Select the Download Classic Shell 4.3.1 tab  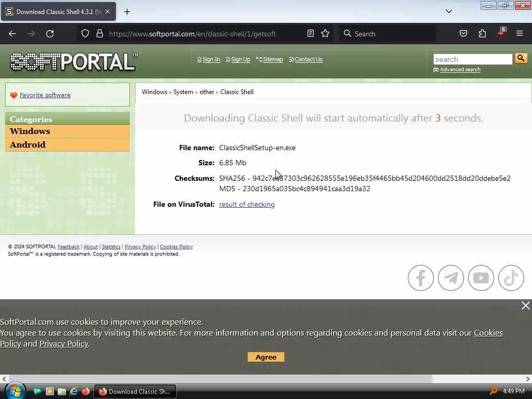[x=58, y=11]
